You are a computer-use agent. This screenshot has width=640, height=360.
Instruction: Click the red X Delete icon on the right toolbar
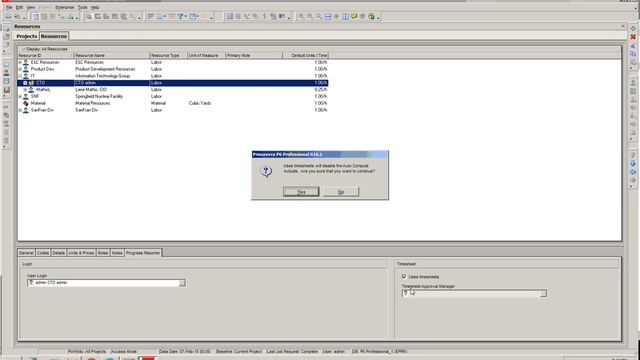coord(633,37)
